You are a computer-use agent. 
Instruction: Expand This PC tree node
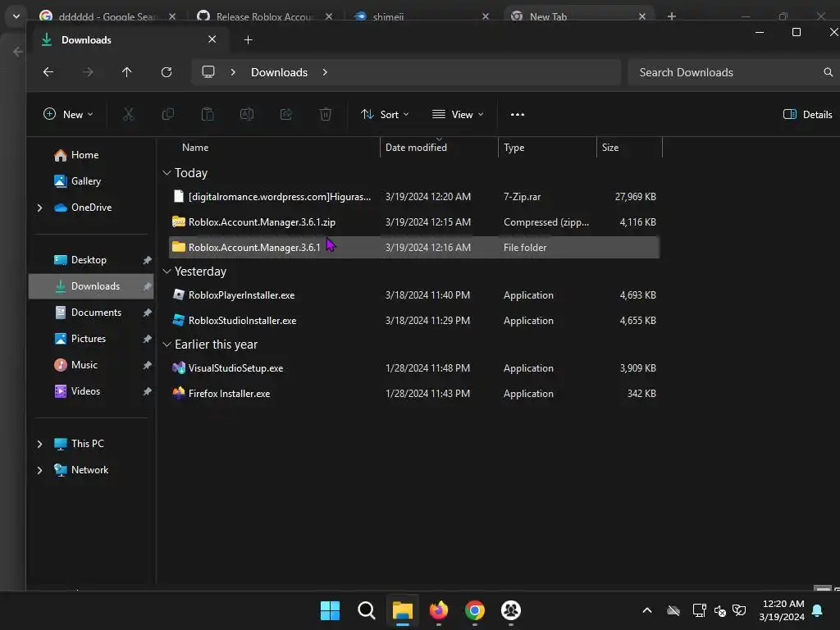(x=39, y=444)
